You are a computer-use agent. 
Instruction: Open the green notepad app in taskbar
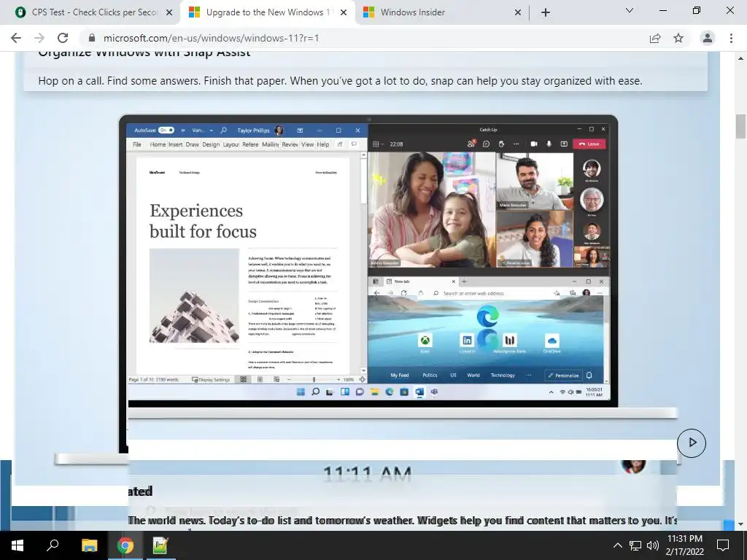(x=160, y=545)
